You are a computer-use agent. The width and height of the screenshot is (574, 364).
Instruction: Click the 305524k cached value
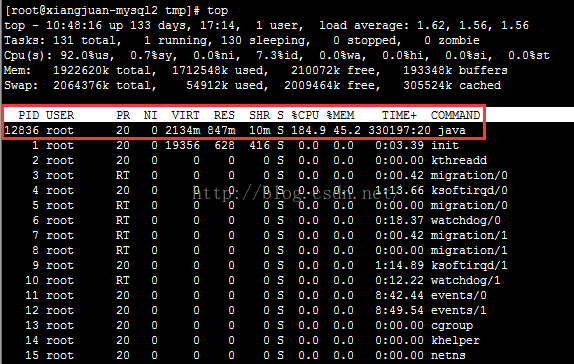[428, 85]
